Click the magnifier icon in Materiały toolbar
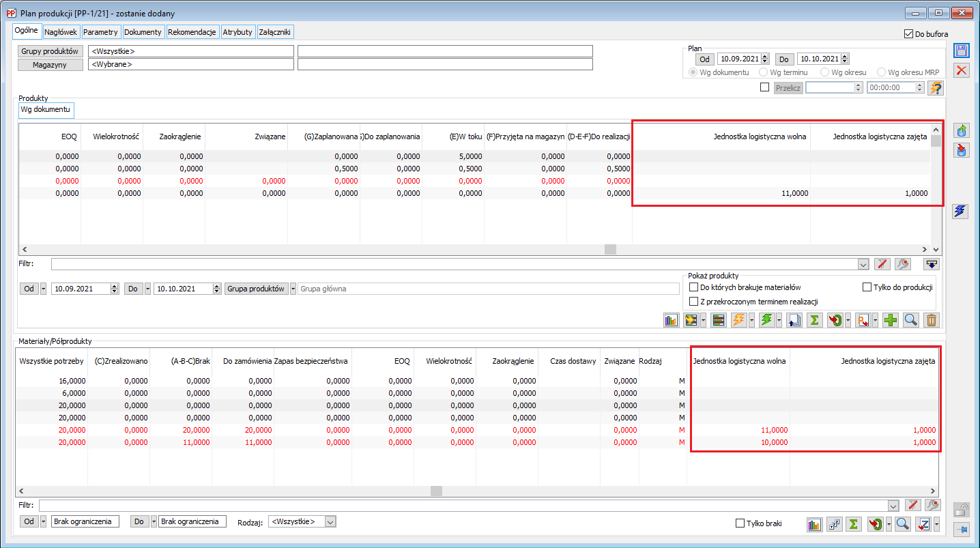The height and width of the screenshot is (548, 980). (902, 524)
